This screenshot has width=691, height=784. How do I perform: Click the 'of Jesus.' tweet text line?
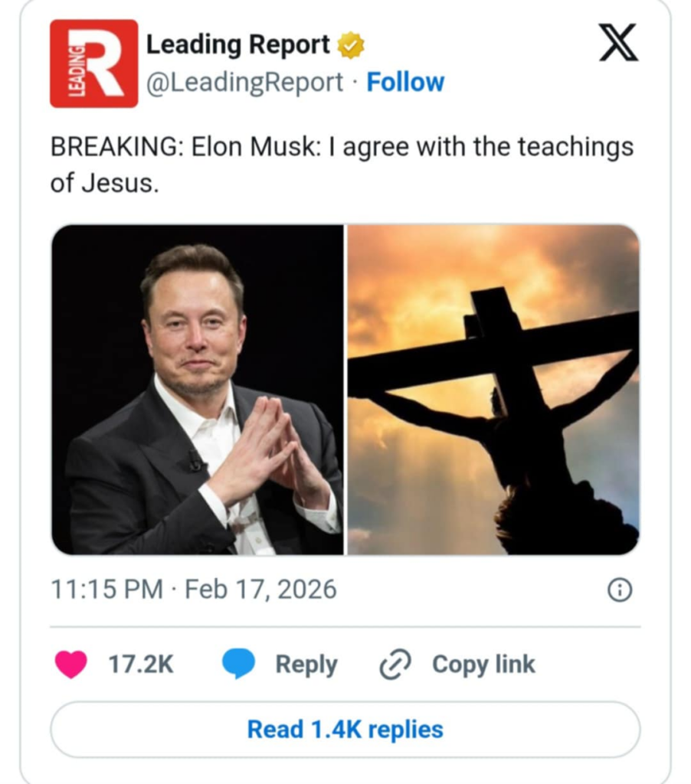[x=104, y=185]
